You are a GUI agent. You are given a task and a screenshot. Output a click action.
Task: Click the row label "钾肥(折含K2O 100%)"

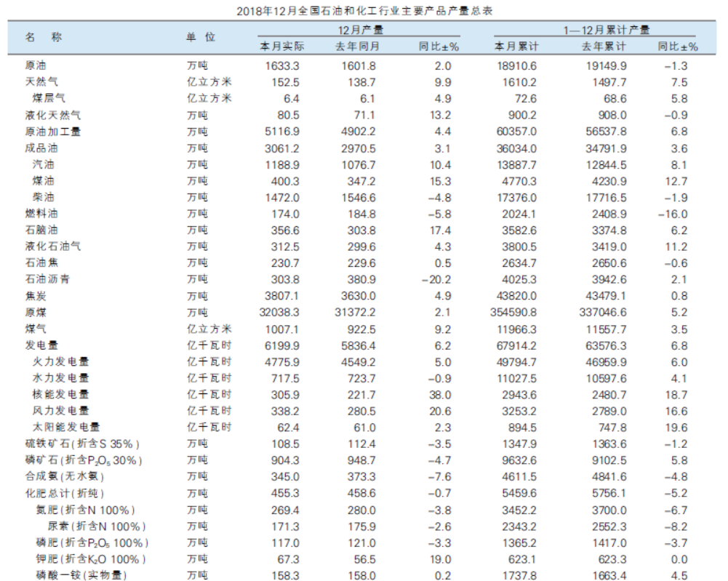[91, 559]
